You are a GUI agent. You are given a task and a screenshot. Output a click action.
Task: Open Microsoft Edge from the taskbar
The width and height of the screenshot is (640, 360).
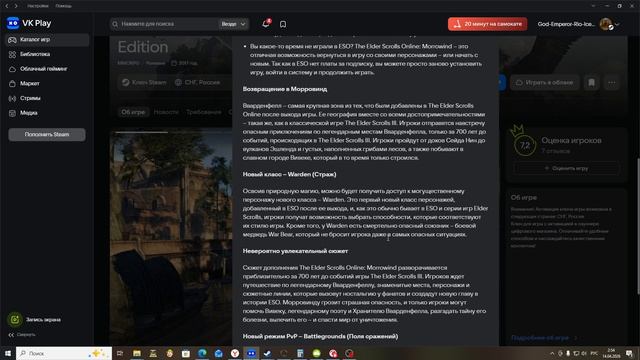click(x=202, y=353)
